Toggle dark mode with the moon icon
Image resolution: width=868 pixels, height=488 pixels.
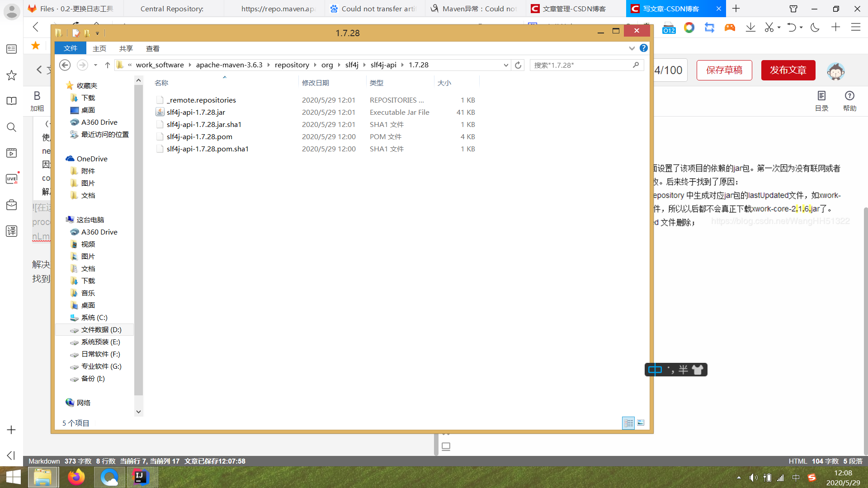coord(815,27)
